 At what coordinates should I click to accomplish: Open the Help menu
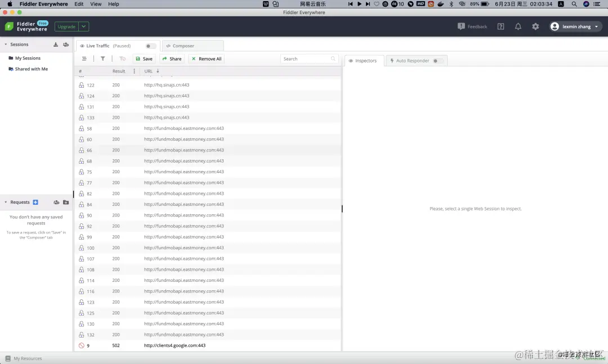pyautogui.click(x=114, y=4)
